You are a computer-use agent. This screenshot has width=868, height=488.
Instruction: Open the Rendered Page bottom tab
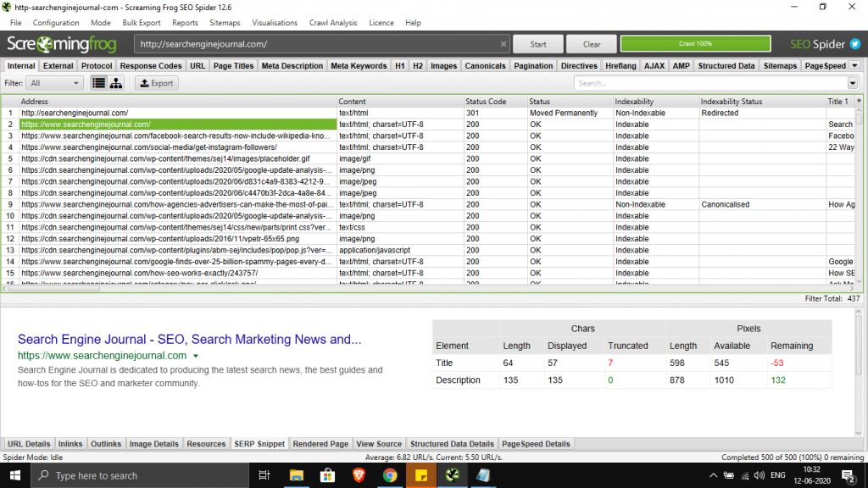320,444
